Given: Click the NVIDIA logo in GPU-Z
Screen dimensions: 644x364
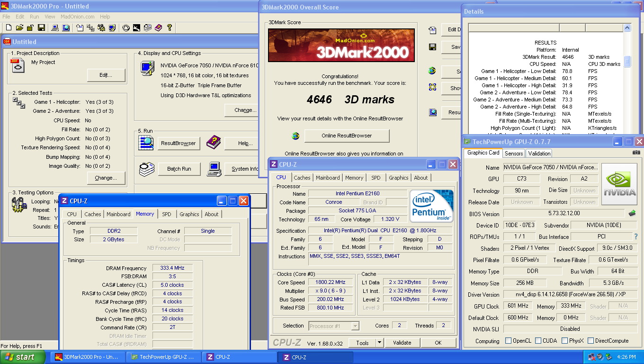Looking at the screenshot, I should point(619,184).
